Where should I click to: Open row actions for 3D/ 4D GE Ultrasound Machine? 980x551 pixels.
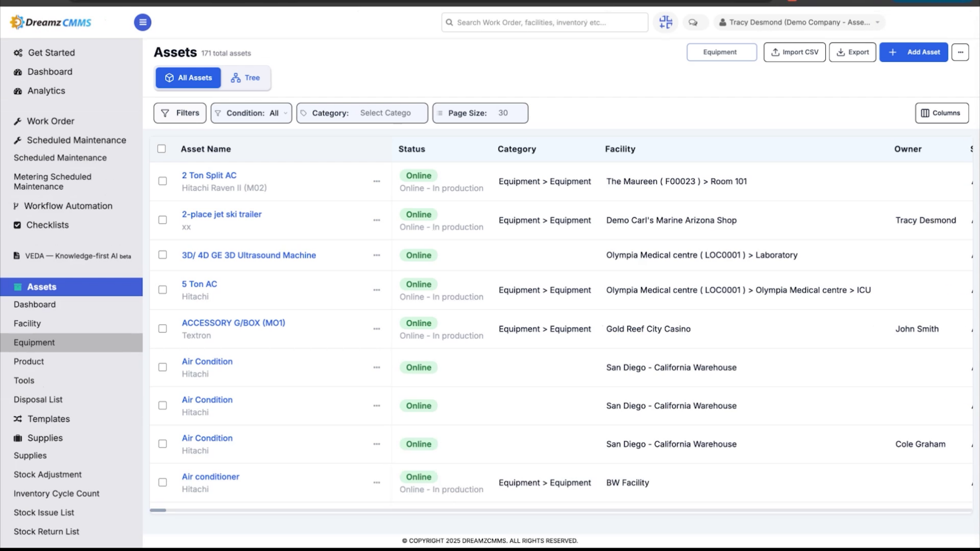pos(376,255)
